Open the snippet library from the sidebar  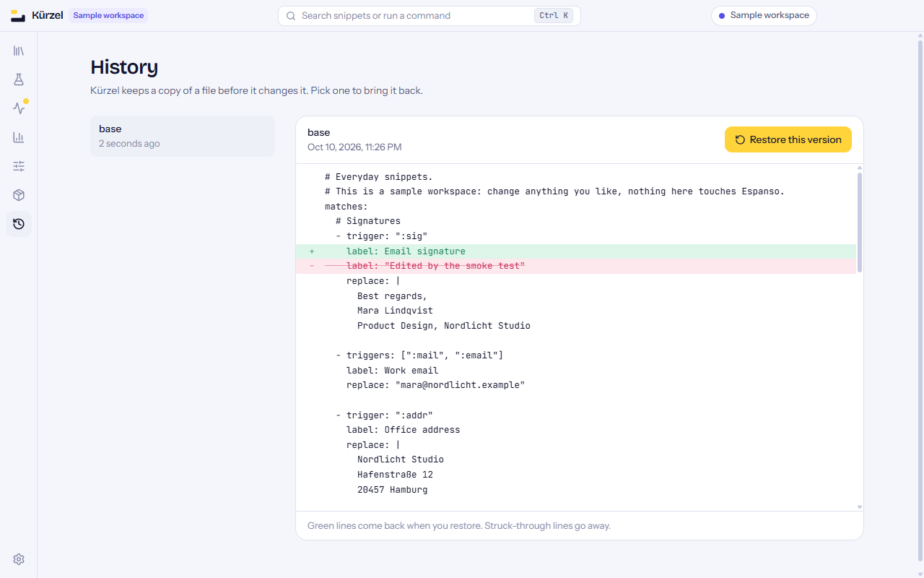click(x=19, y=51)
